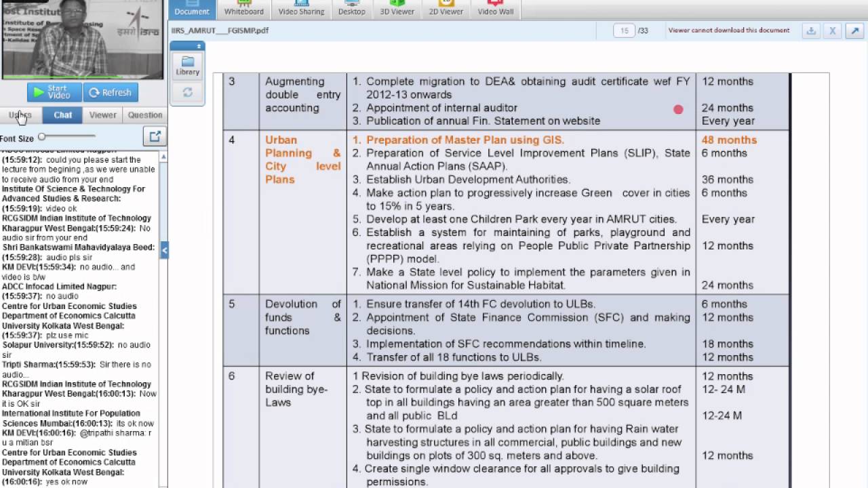Viewport: 868px width, 488px height.
Task: Click the Start Video button
Action: [54, 92]
